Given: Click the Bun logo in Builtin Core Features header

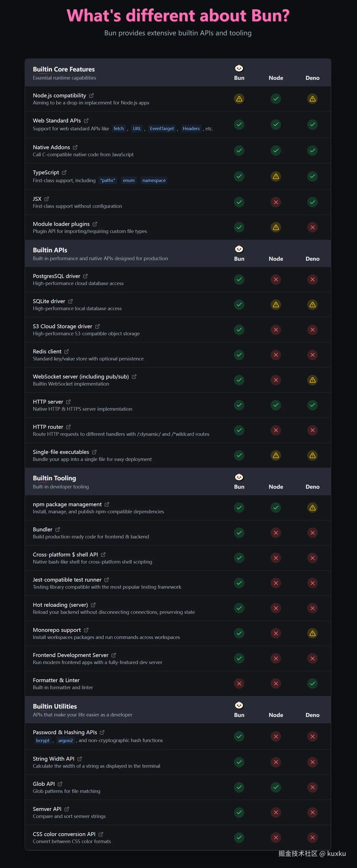Looking at the screenshot, I should point(239,68).
